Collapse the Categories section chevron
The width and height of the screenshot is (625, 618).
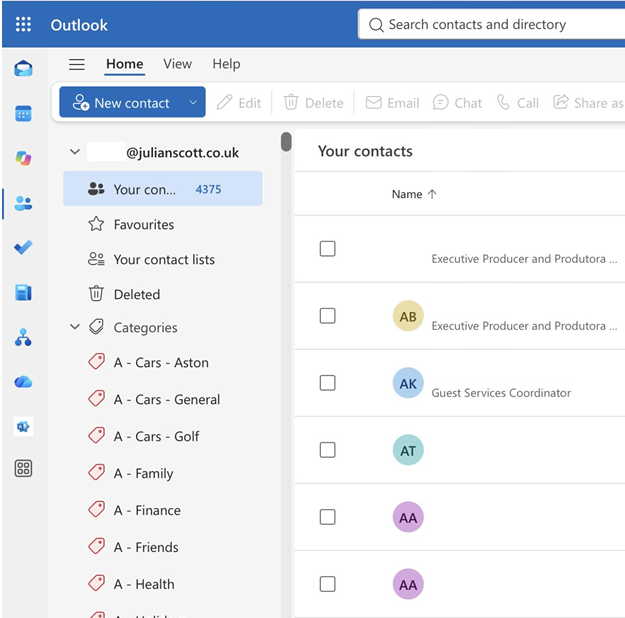click(x=75, y=327)
